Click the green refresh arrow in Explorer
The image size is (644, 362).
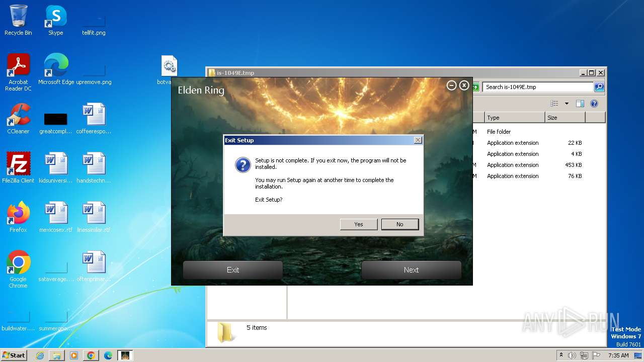click(x=476, y=87)
